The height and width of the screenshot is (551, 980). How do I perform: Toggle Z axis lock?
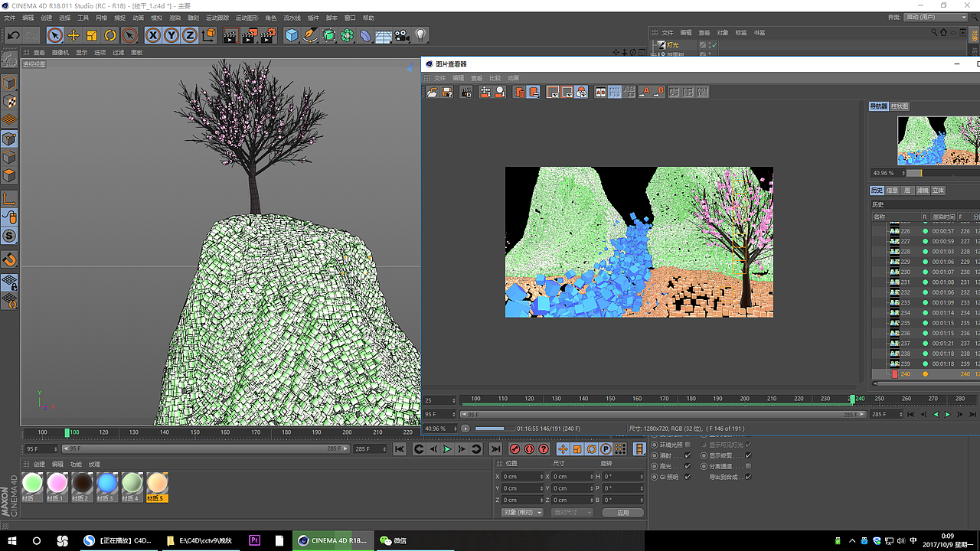pos(190,35)
